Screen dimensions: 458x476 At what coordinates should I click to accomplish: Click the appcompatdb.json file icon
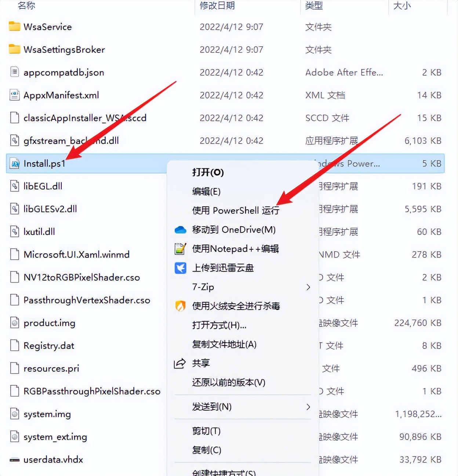coord(14,72)
